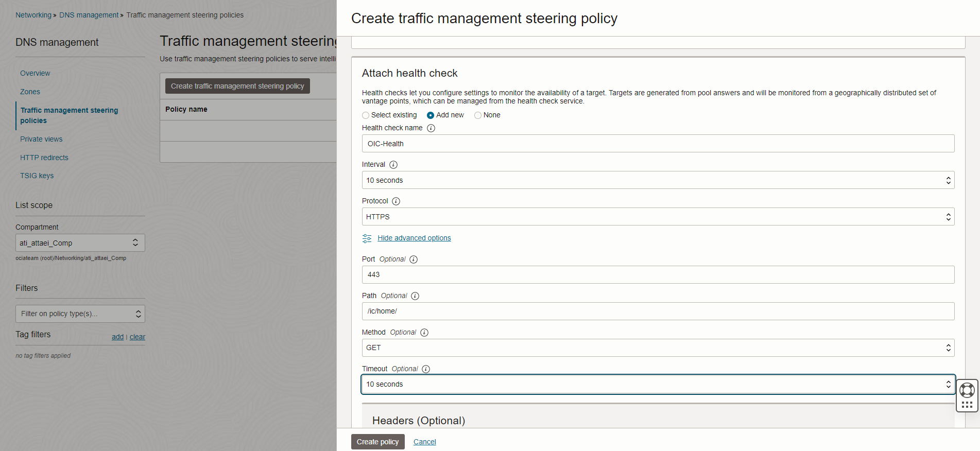Open the lifebuoy help widget
Viewport: 980px width, 451px height.
[967, 390]
